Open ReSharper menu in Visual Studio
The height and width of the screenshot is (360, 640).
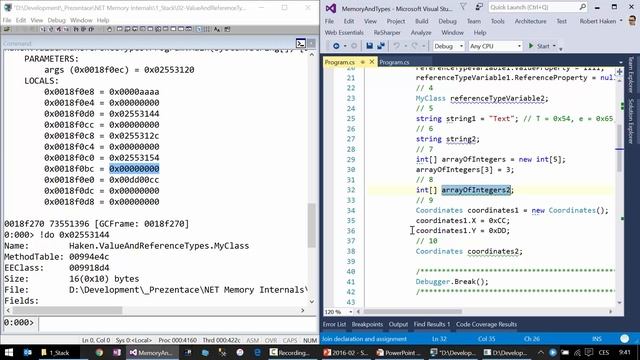pos(387,32)
